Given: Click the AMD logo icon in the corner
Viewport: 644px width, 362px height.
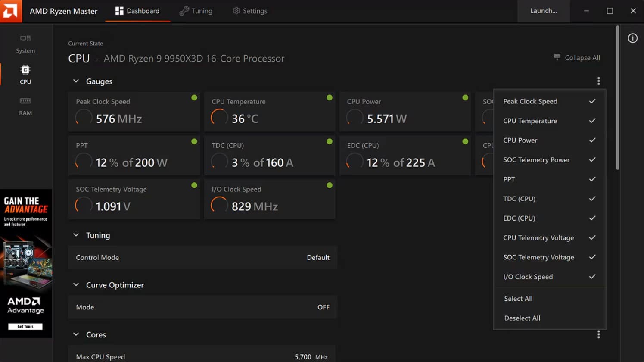Looking at the screenshot, I should (x=10, y=11).
